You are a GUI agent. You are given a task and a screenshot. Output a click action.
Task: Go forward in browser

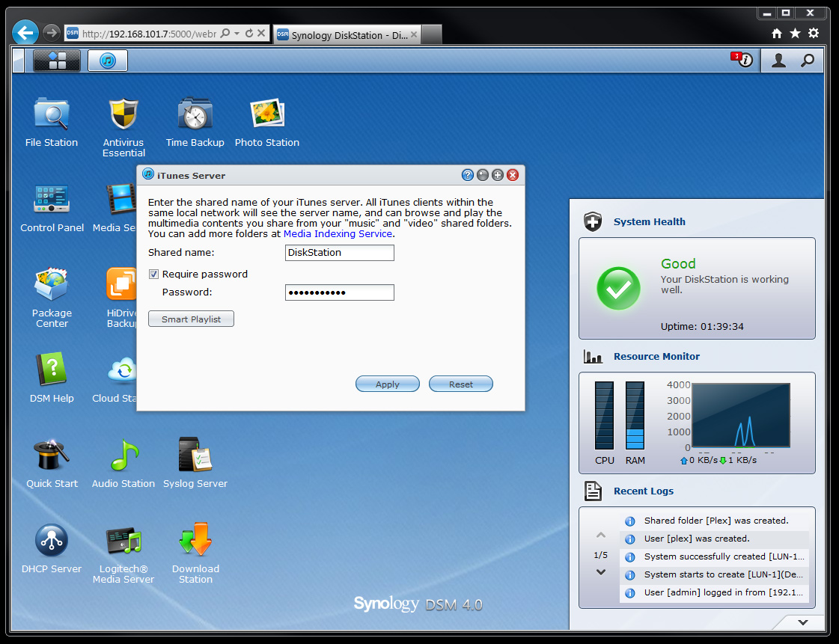52,33
